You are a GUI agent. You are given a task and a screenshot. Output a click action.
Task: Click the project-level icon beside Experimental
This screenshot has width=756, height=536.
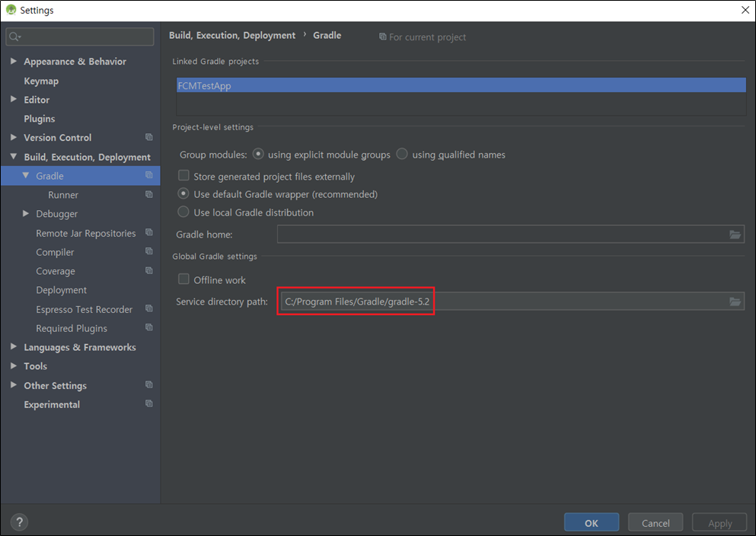pos(149,404)
